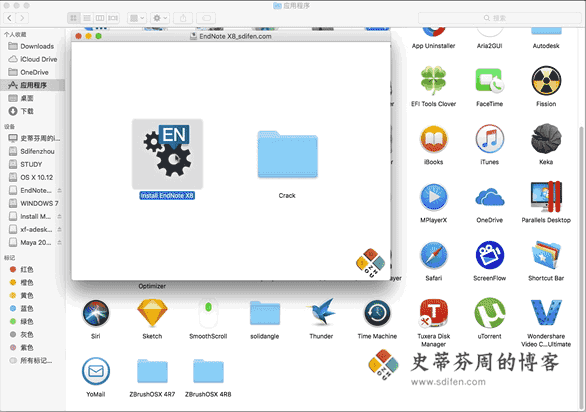The width and height of the screenshot is (586, 412).
Task: Filter by the 紫色 purple tag
Action: [33, 348]
